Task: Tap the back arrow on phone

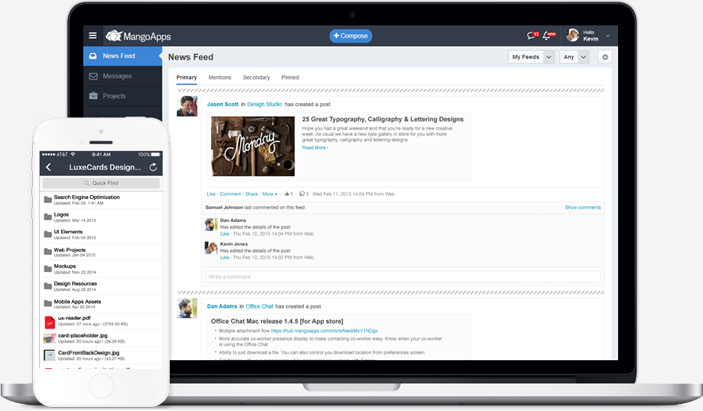Action: click(48, 167)
